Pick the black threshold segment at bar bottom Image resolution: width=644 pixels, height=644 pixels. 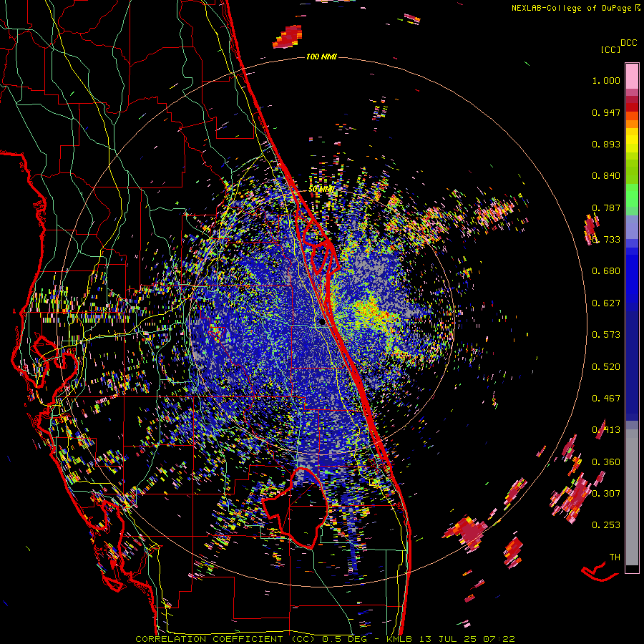click(x=632, y=569)
